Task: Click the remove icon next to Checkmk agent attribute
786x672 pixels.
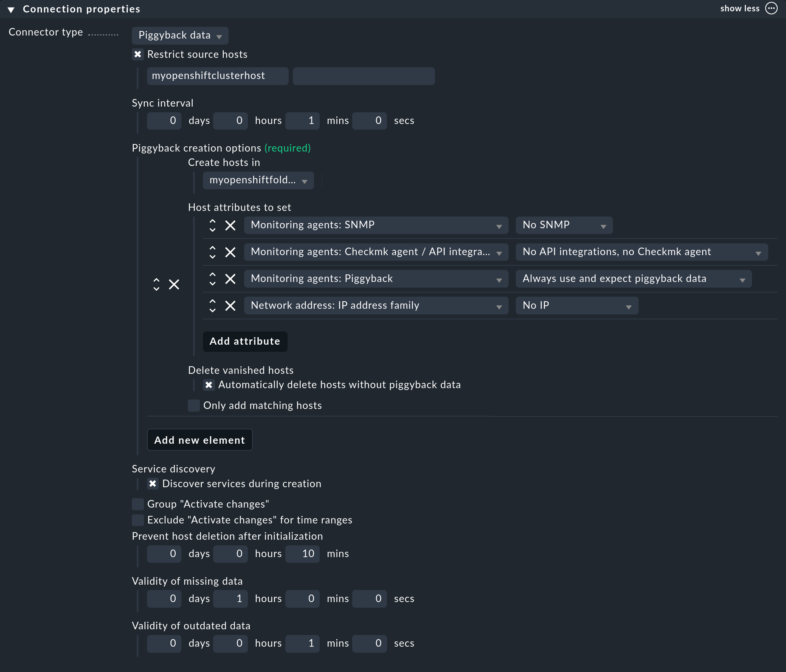Action: click(x=231, y=252)
